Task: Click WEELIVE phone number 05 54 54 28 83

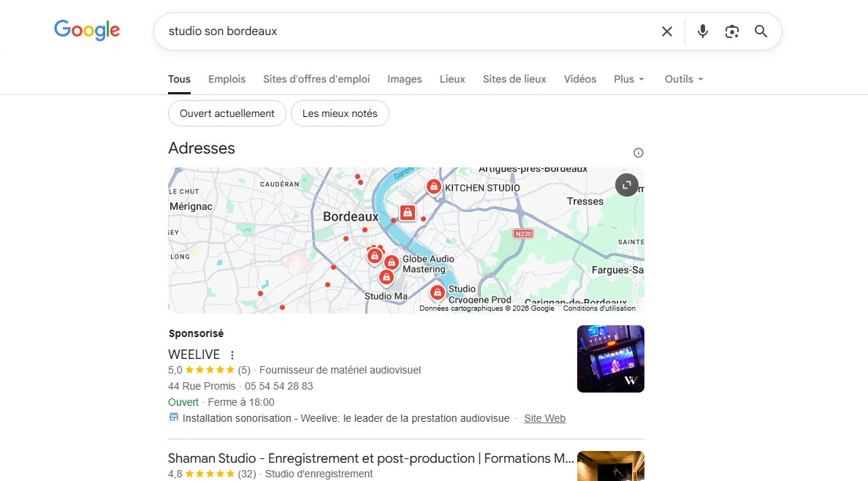Action: tap(279, 386)
